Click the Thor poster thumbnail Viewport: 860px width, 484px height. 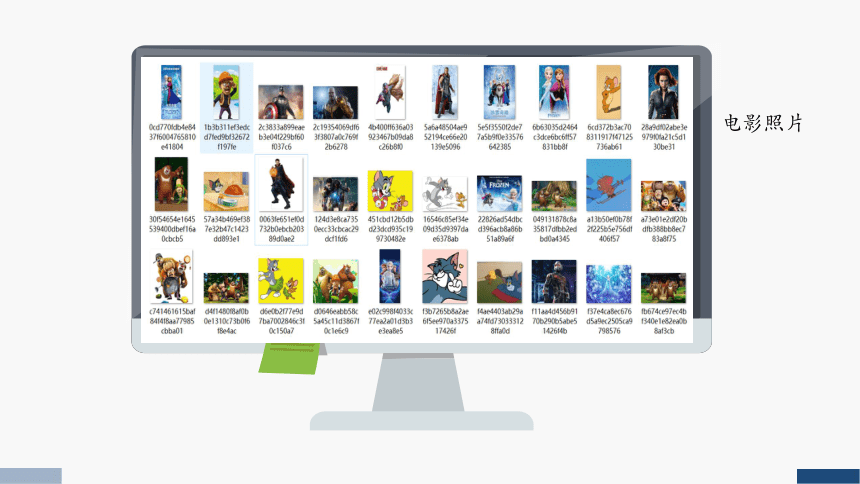coord(445,92)
